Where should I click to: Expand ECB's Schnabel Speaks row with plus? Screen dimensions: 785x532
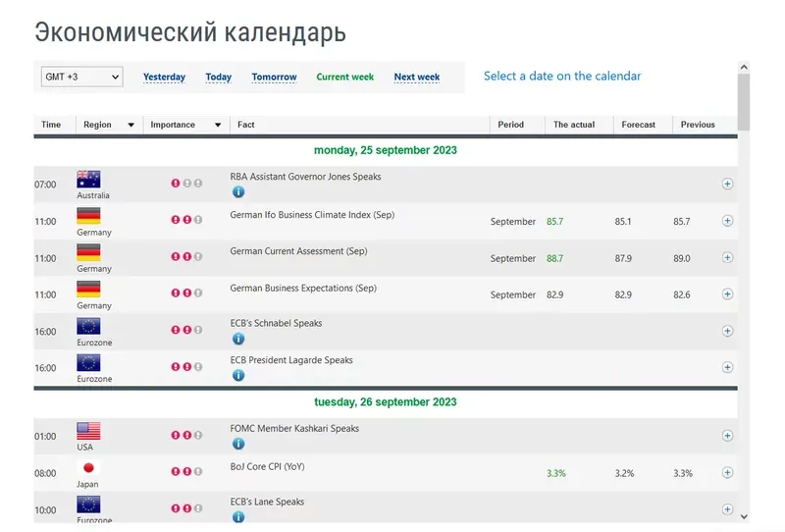(x=727, y=331)
